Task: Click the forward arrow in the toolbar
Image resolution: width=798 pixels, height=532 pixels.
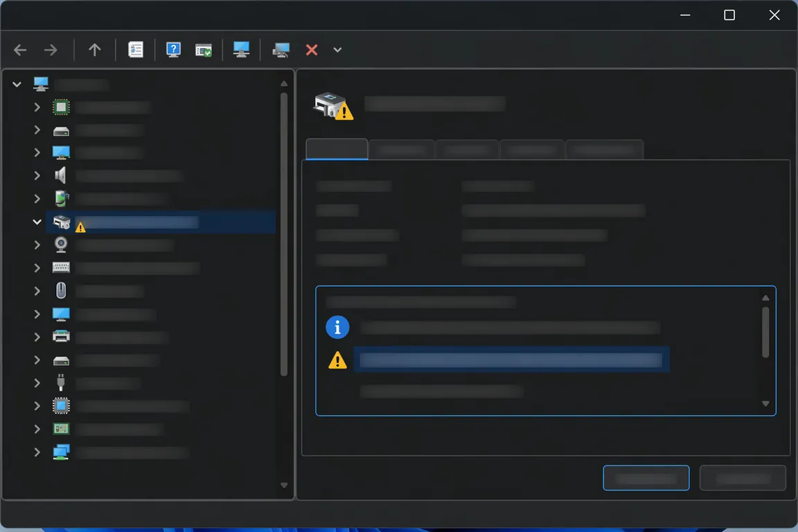Action: pyautogui.click(x=51, y=50)
